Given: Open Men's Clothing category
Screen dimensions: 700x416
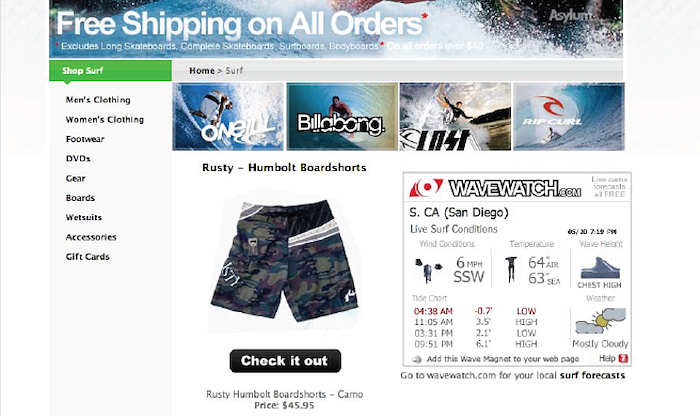Looking at the screenshot, I should click(98, 100).
